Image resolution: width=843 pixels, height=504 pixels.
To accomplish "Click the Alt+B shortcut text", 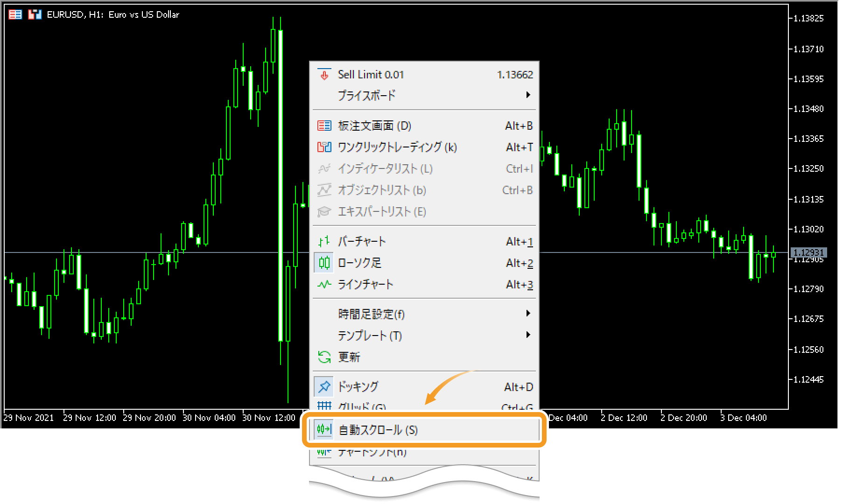I will click(519, 126).
